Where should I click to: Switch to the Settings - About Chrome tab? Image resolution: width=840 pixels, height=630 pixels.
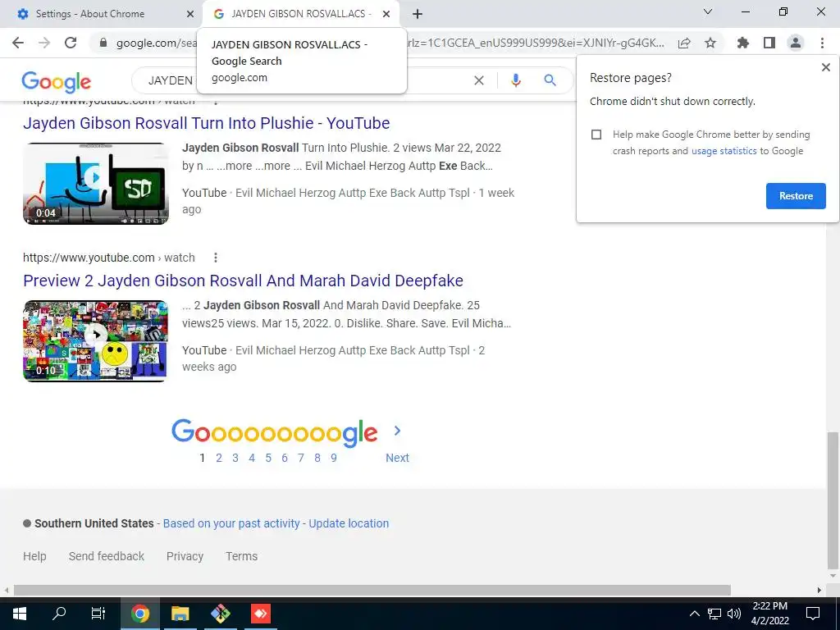(101, 14)
